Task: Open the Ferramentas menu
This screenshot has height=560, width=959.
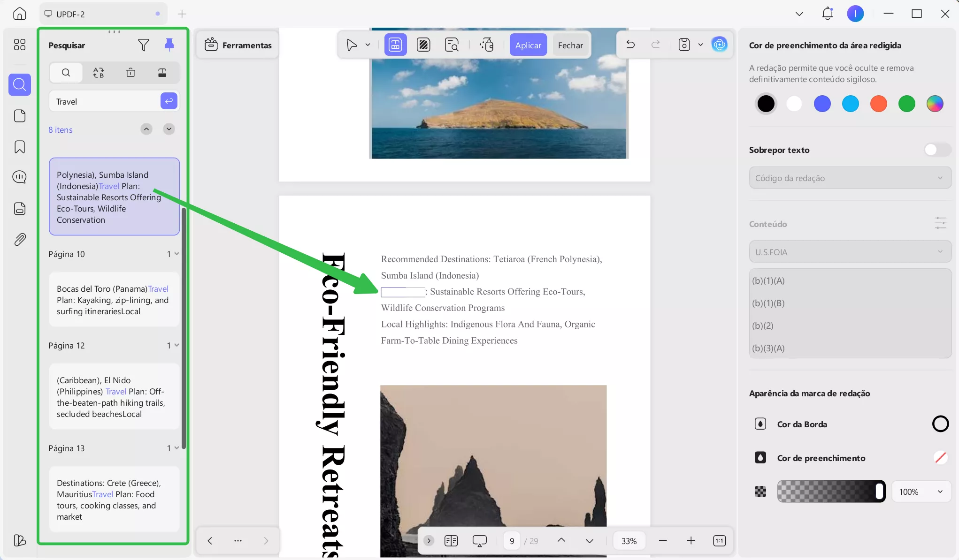Action: click(x=238, y=45)
